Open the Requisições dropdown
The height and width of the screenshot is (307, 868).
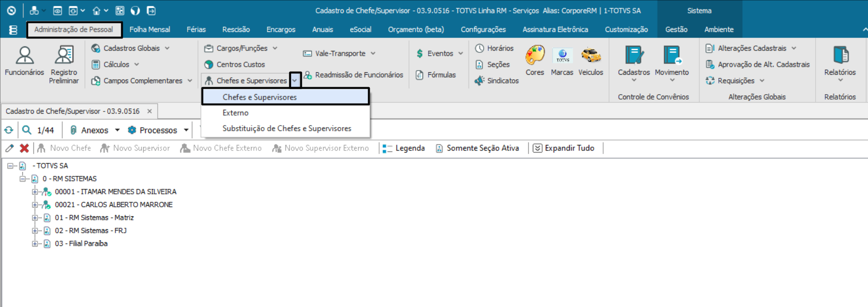(762, 80)
